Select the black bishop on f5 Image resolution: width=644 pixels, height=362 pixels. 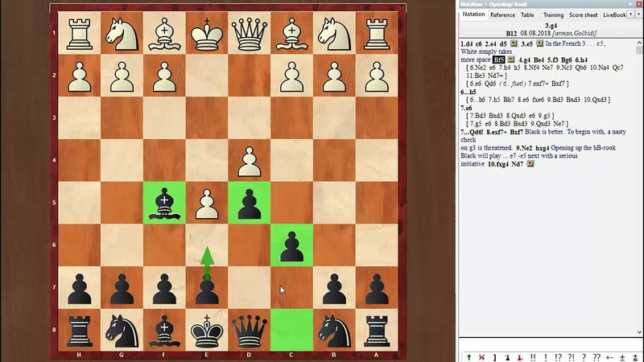164,202
